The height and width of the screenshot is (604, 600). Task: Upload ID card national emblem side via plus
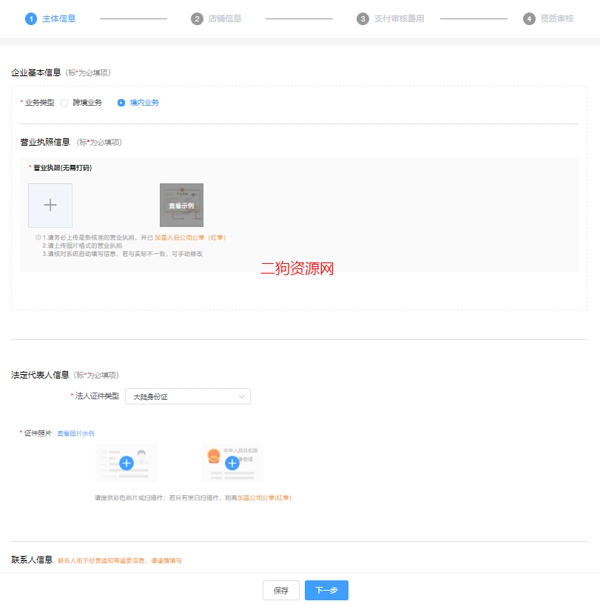point(232,463)
